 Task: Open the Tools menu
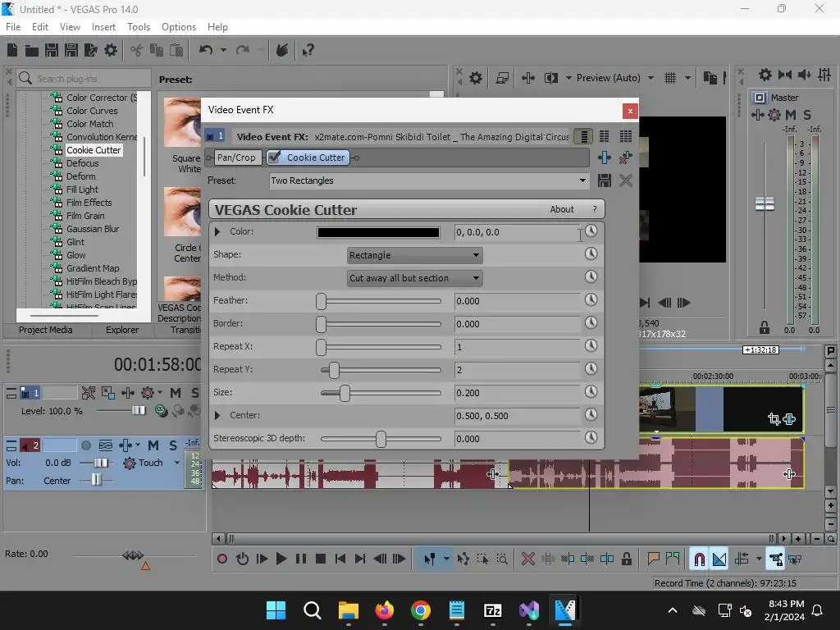click(x=138, y=27)
